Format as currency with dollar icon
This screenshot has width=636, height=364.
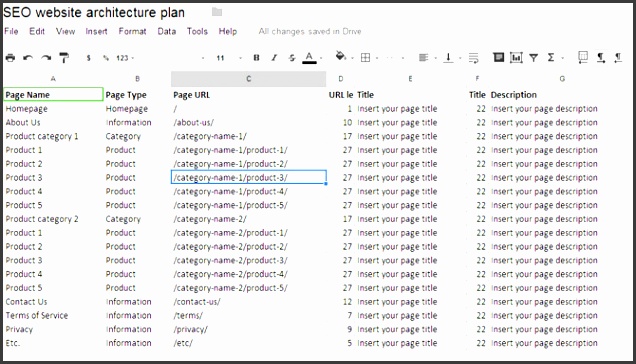[88, 58]
